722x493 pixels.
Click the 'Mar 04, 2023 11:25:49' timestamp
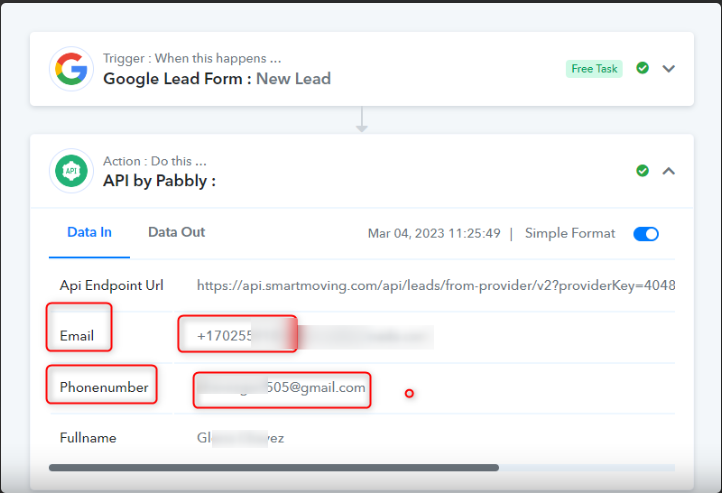[x=434, y=233]
